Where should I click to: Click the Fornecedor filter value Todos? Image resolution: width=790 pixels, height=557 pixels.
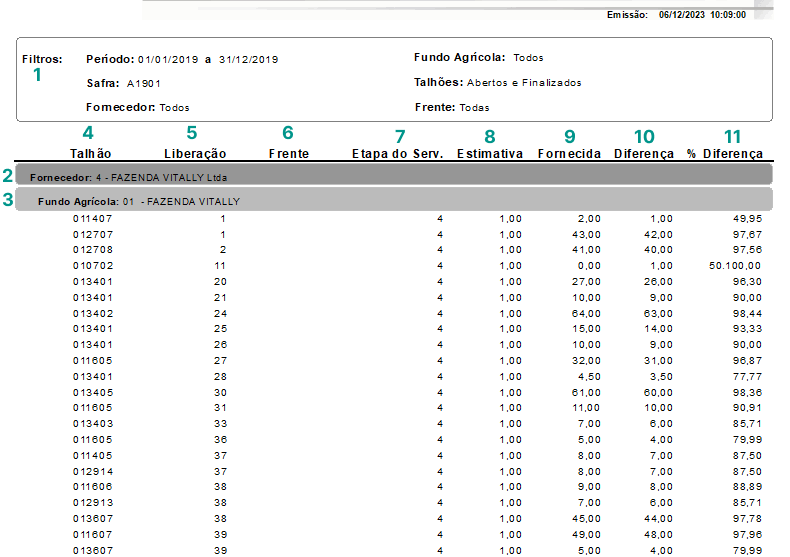pos(174,108)
